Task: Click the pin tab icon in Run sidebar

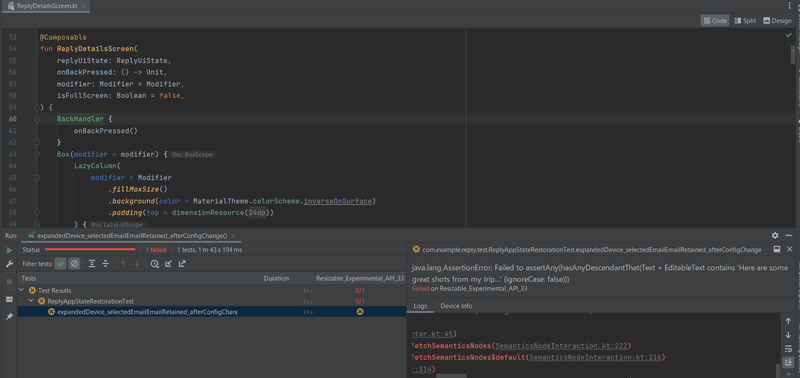Action: tap(9, 317)
